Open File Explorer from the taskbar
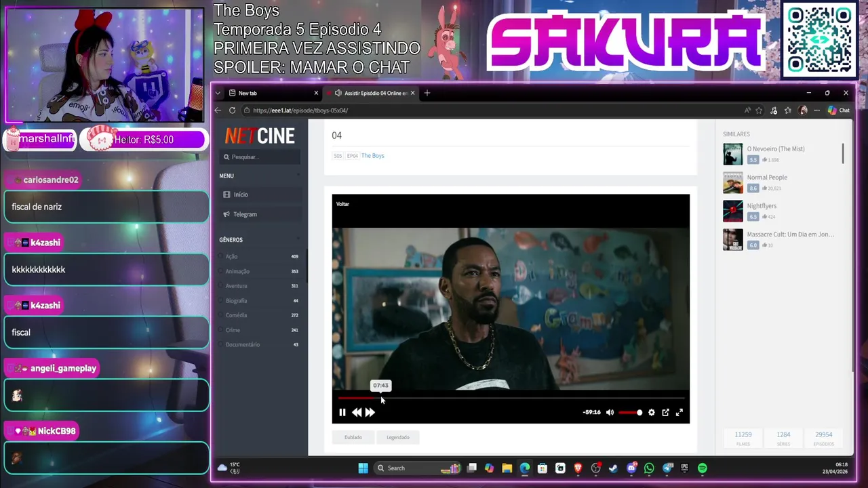868x488 pixels. pos(507,468)
